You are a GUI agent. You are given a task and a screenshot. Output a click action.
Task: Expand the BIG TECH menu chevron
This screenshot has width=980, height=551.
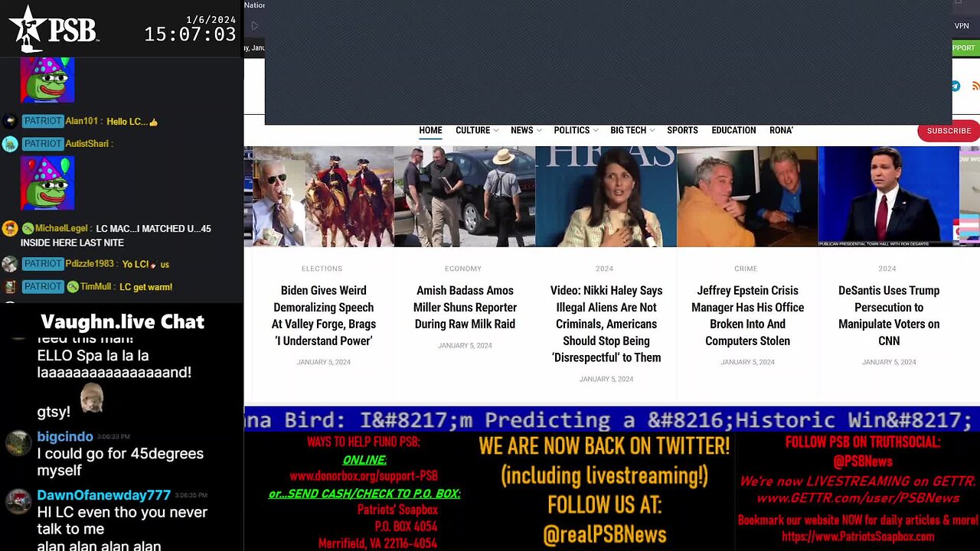coord(652,131)
